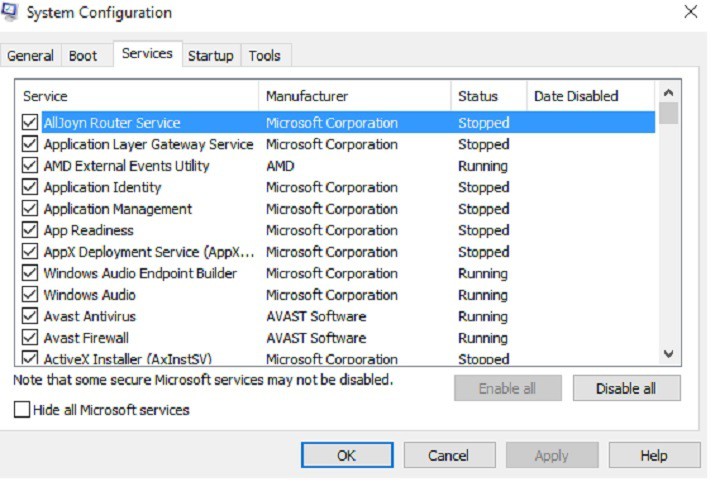The width and height of the screenshot is (720, 496).
Task: Switch to the Startup tab
Action: 210,56
